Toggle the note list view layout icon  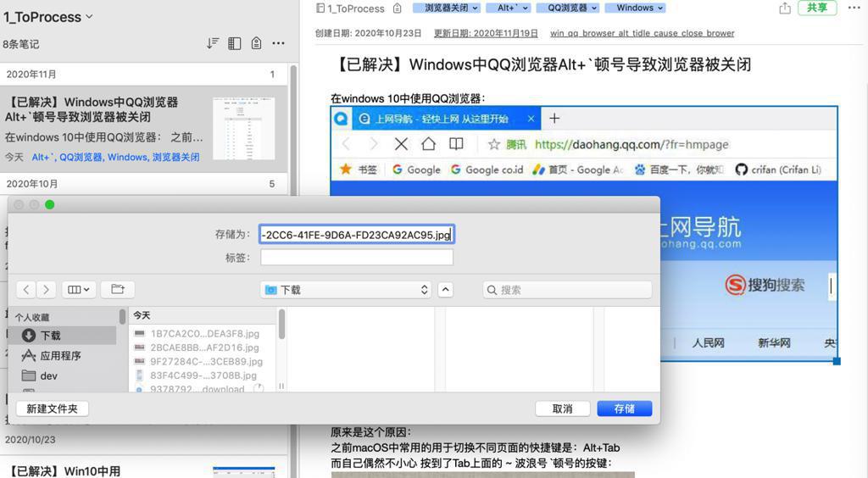click(234, 43)
